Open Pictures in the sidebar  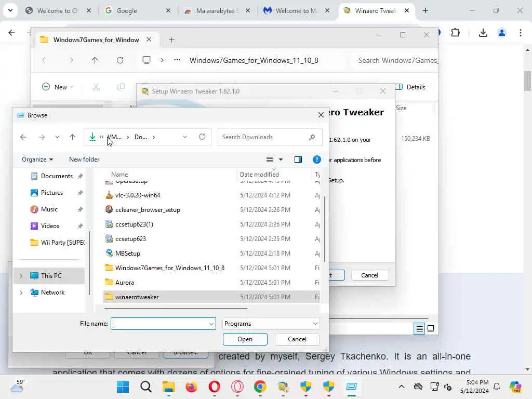pos(51,193)
